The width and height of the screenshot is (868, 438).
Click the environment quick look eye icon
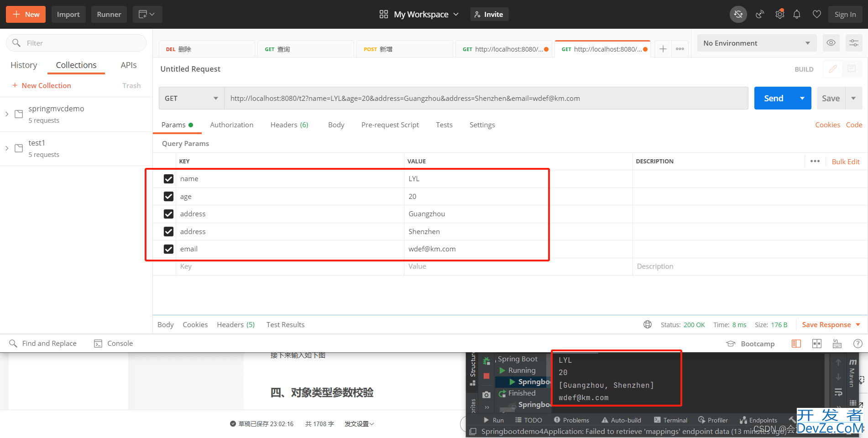tap(831, 43)
